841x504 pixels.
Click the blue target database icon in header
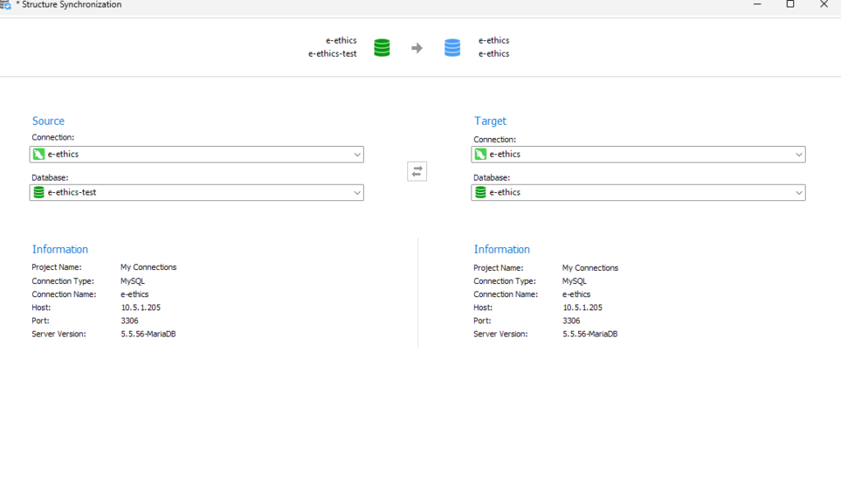(453, 48)
